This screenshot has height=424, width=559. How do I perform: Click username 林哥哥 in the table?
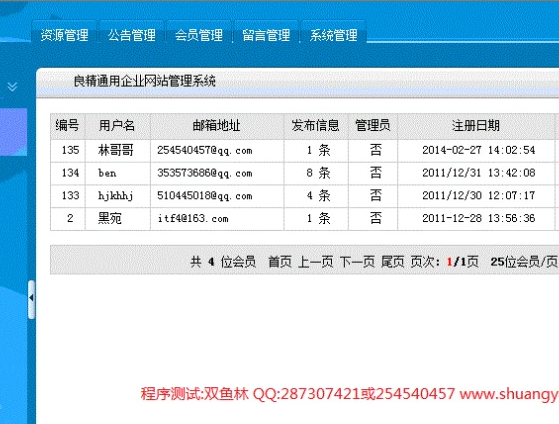pyautogui.click(x=116, y=150)
